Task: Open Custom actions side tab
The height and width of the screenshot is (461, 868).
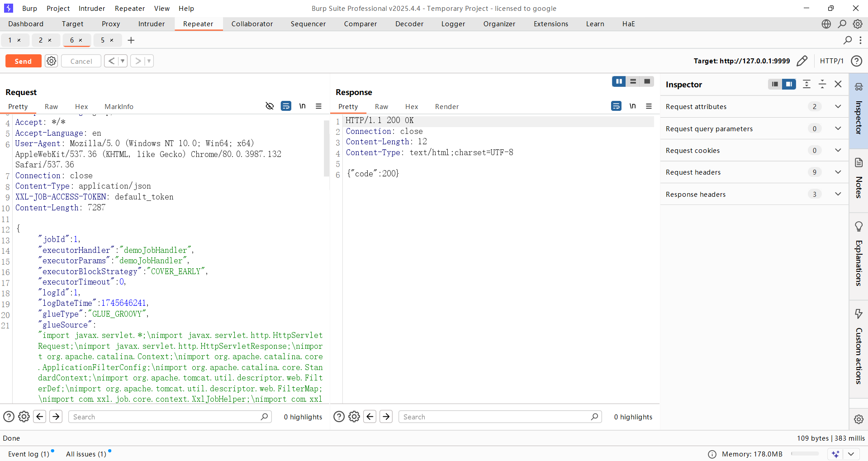Action: pos(859,348)
